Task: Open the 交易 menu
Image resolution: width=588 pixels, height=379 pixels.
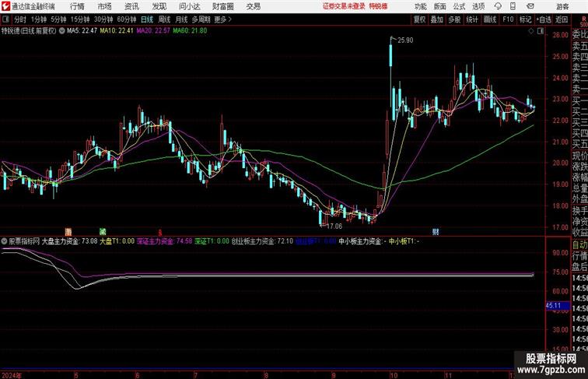Action: pos(253,6)
